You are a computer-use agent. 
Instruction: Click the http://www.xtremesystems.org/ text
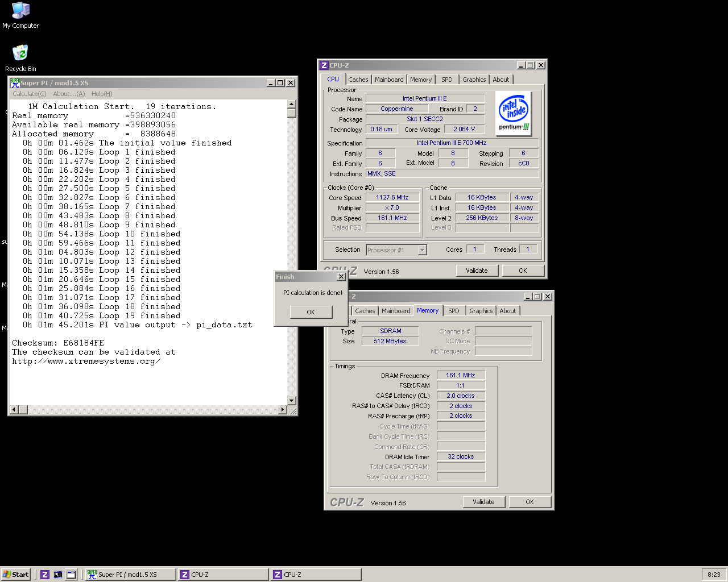[86, 361]
